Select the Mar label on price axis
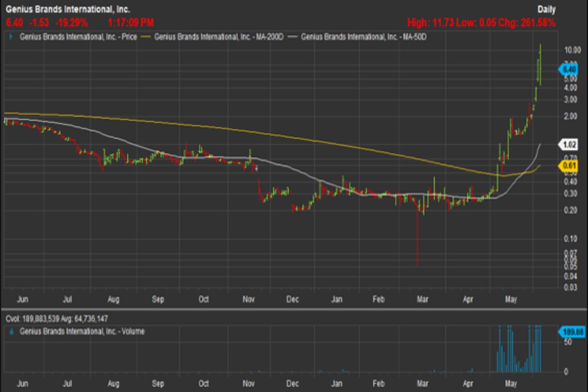The height and width of the screenshot is (392, 588). [420, 299]
